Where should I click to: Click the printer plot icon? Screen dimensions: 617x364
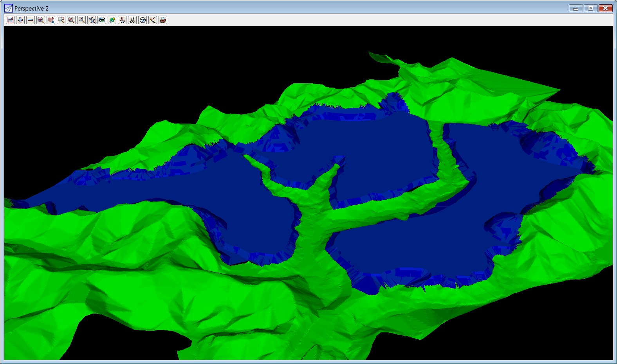(x=163, y=20)
